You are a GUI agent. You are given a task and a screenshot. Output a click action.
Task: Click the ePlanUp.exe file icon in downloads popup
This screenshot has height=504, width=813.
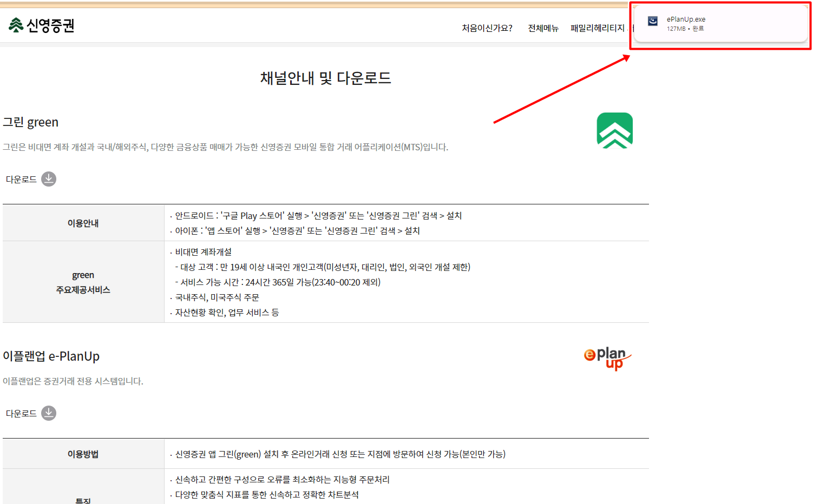(653, 21)
